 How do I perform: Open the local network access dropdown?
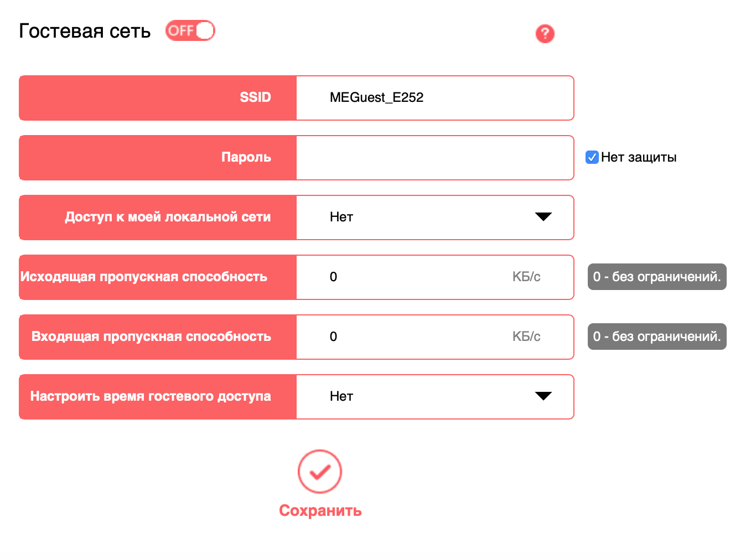[435, 218]
